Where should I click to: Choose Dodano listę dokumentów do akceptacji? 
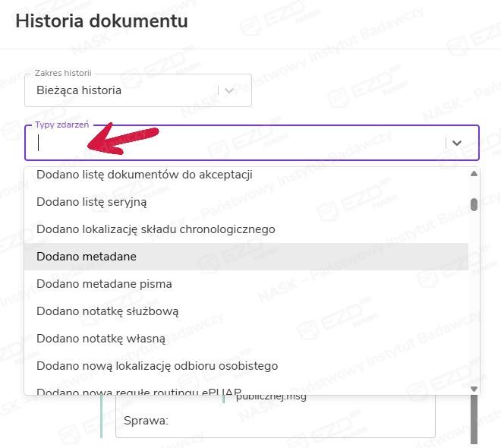144,175
